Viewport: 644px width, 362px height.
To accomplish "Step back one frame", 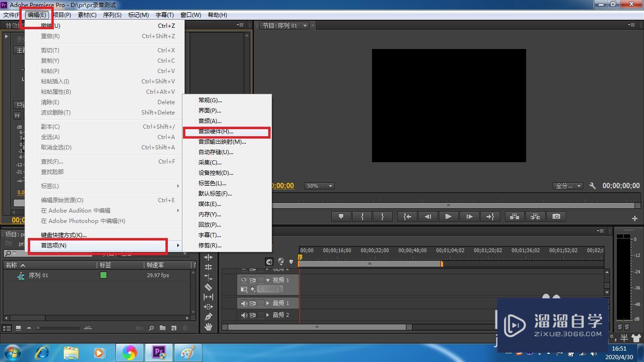I will tap(428, 216).
